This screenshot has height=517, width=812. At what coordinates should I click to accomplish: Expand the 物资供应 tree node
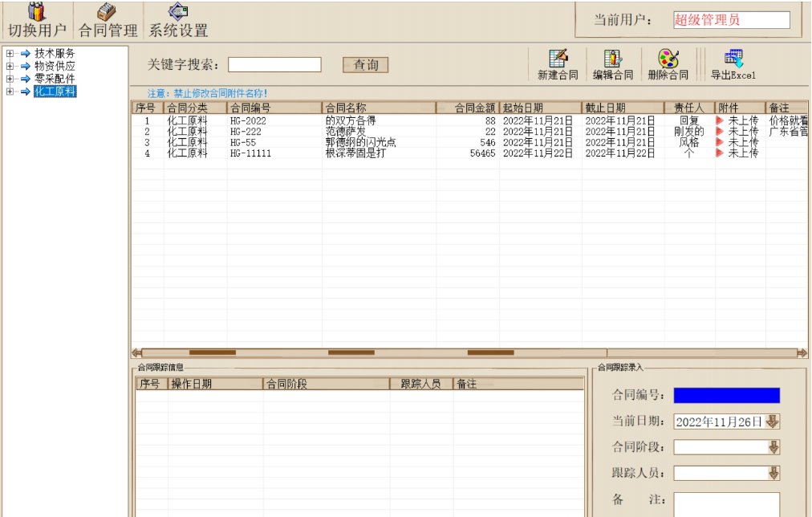click(x=10, y=67)
